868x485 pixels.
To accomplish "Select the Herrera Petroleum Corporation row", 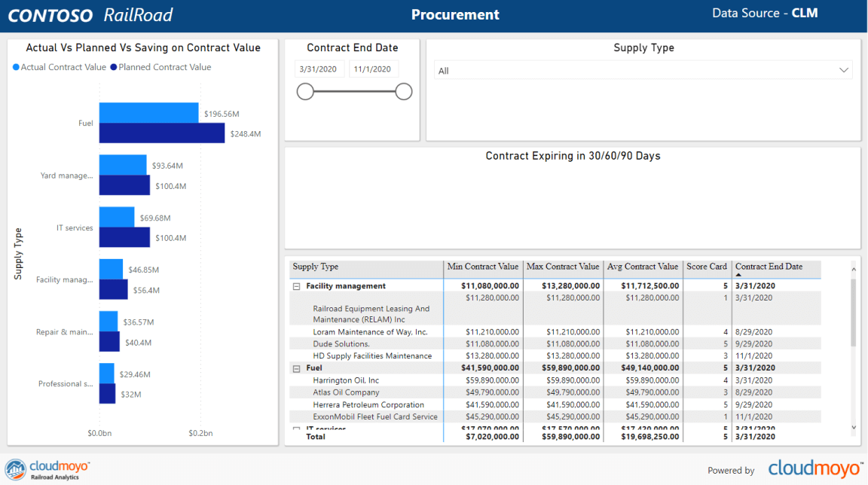I will 368,404.
